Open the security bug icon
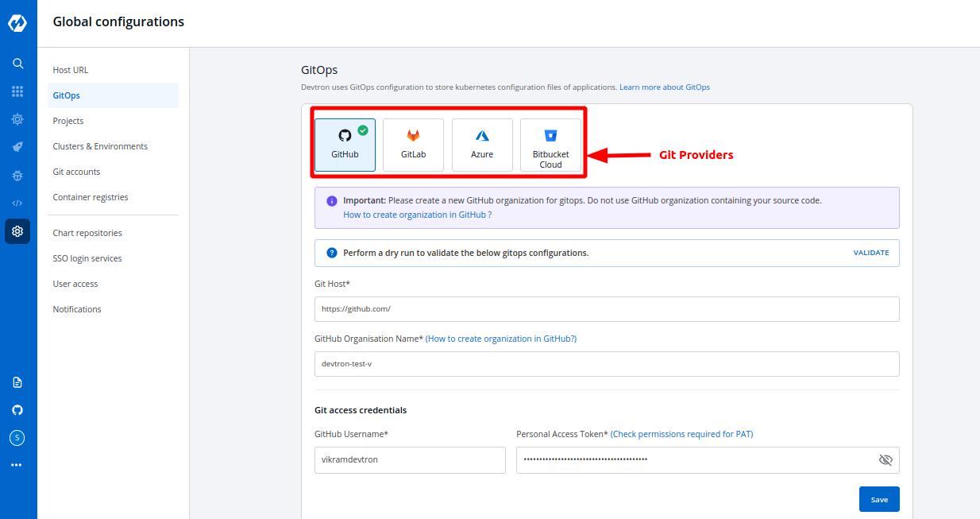The height and width of the screenshot is (519, 980). [x=17, y=175]
